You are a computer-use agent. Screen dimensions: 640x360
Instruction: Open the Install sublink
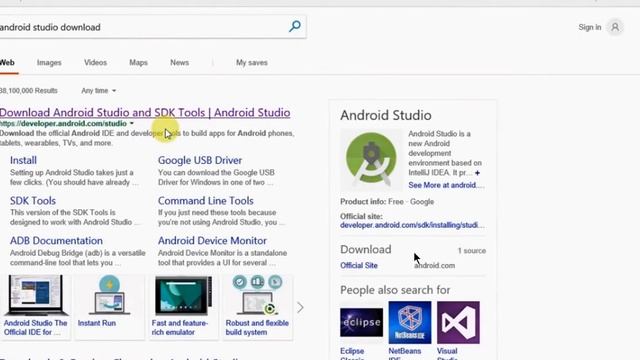coord(23,160)
